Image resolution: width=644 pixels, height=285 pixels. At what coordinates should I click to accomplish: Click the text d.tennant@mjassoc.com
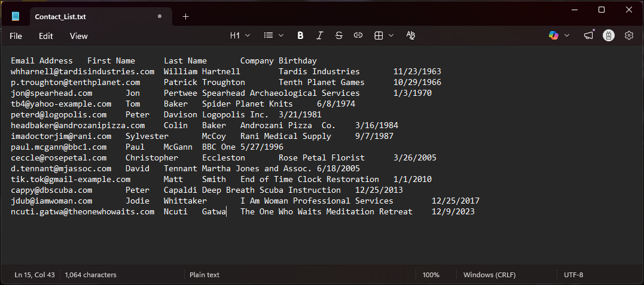pos(61,169)
